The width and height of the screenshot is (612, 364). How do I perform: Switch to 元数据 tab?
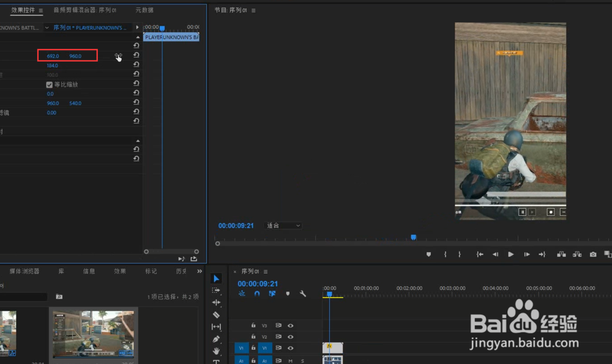pos(144,10)
